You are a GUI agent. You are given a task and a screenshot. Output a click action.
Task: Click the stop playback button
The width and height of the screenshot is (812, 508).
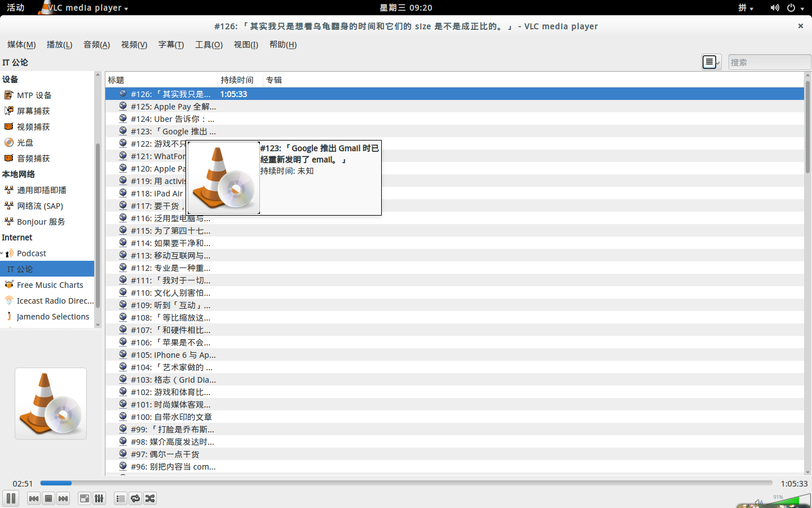(x=48, y=498)
